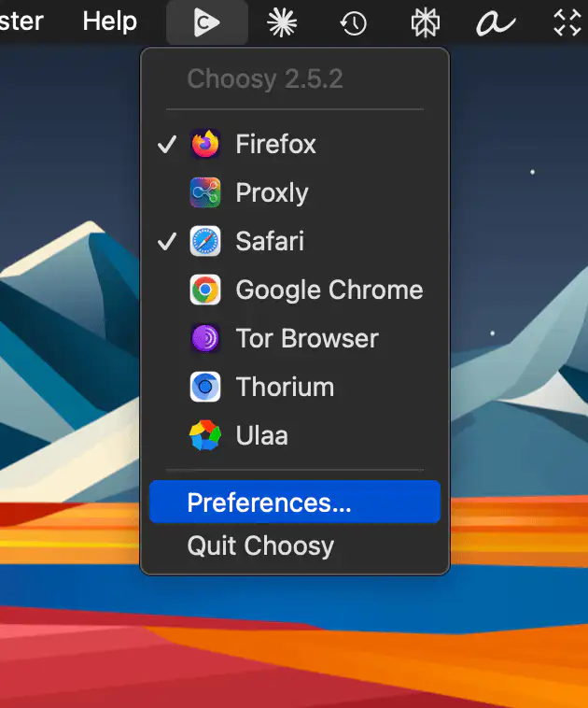Open the Perplexity menu bar icon
588x708 pixels.
426,22
